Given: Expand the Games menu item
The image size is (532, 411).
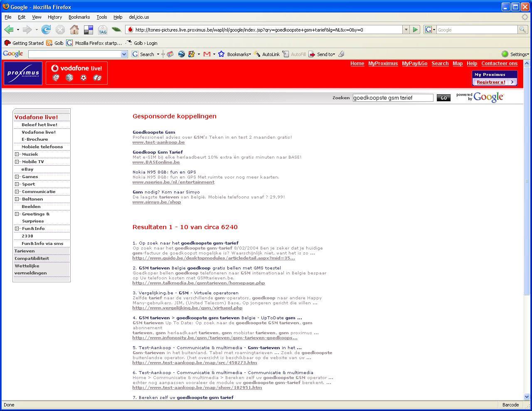Looking at the screenshot, I should (17, 176).
